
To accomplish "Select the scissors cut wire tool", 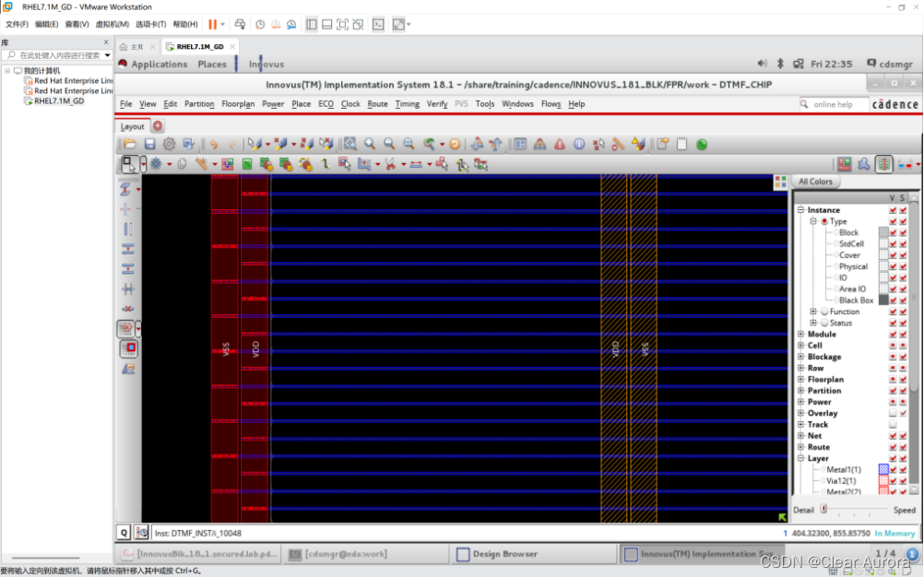I will tap(390, 164).
